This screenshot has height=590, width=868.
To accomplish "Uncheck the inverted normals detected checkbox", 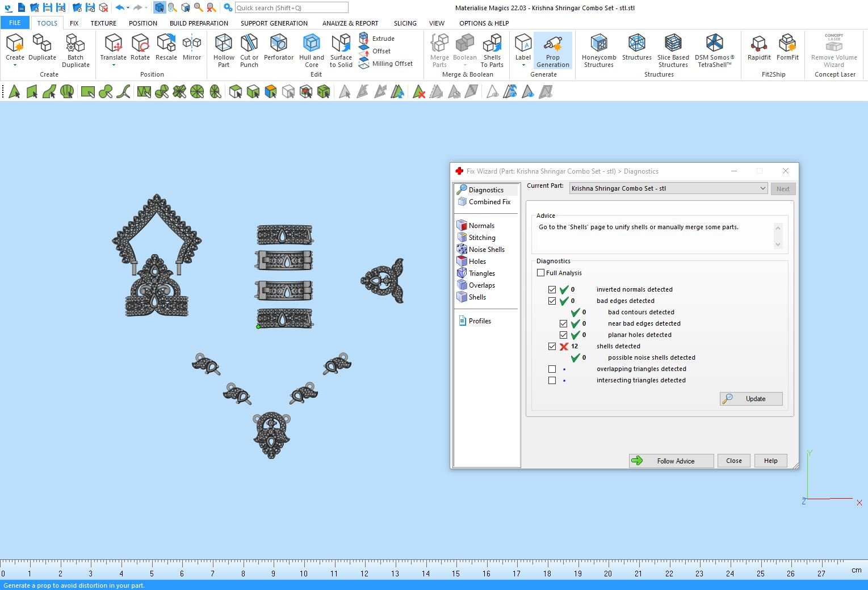I will 552,289.
